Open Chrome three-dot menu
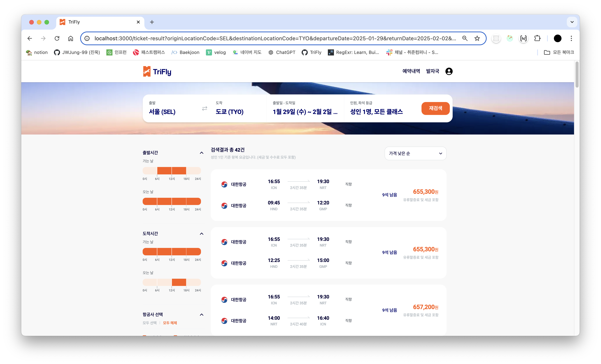Image resolution: width=601 pixels, height=364 pixels. coord(571,38)
